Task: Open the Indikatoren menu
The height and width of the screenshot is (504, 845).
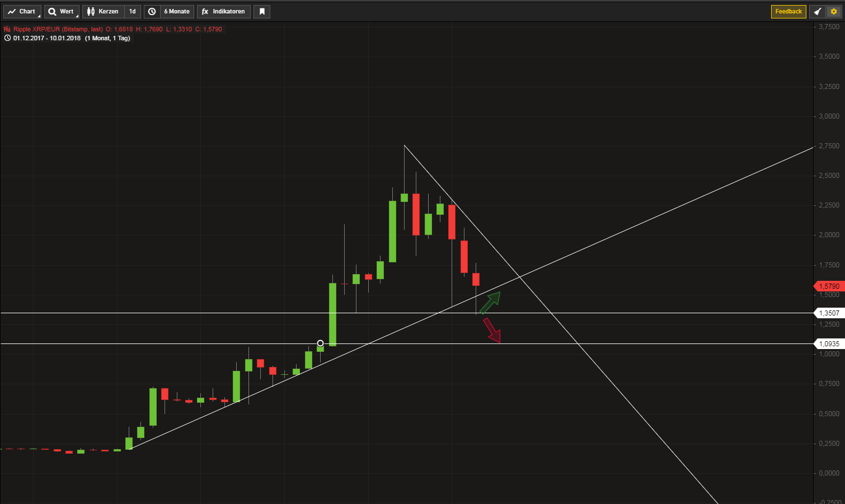Action: tap(223, 11)
